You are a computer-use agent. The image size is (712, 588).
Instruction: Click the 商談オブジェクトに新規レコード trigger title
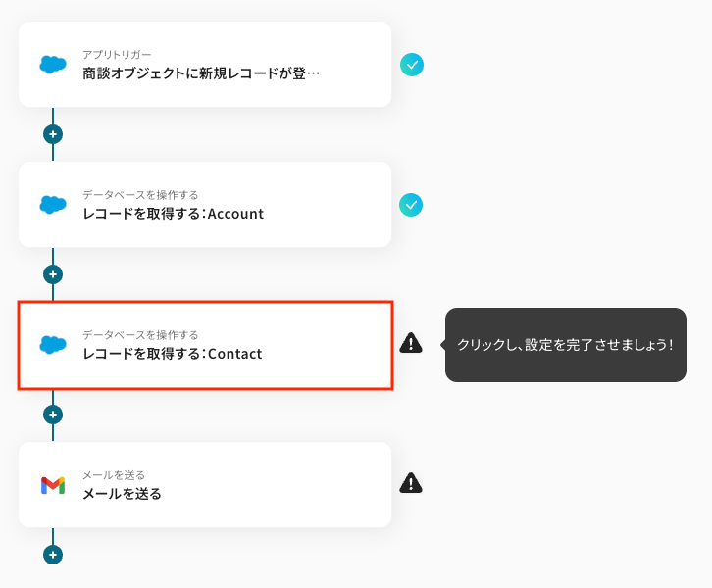point(201,73)
